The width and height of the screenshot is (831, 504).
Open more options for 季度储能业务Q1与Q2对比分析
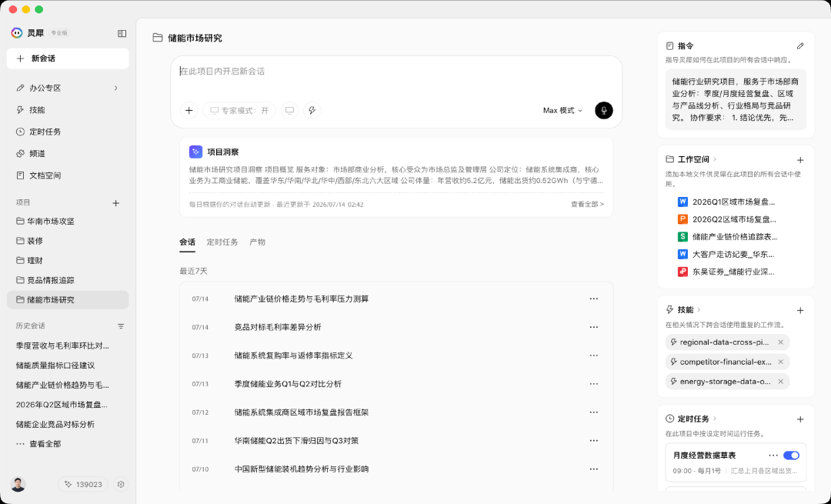click(593, 384)
